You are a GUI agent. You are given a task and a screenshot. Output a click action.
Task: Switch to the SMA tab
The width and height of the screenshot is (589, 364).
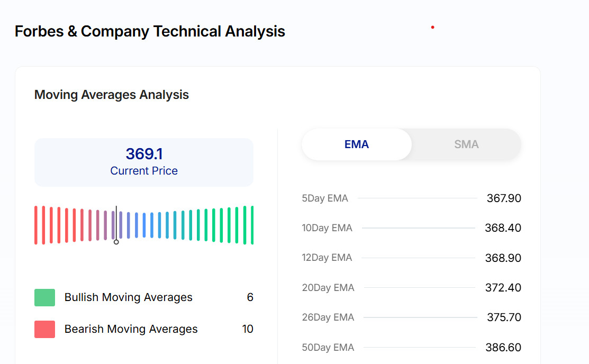[x=466, y=144]
